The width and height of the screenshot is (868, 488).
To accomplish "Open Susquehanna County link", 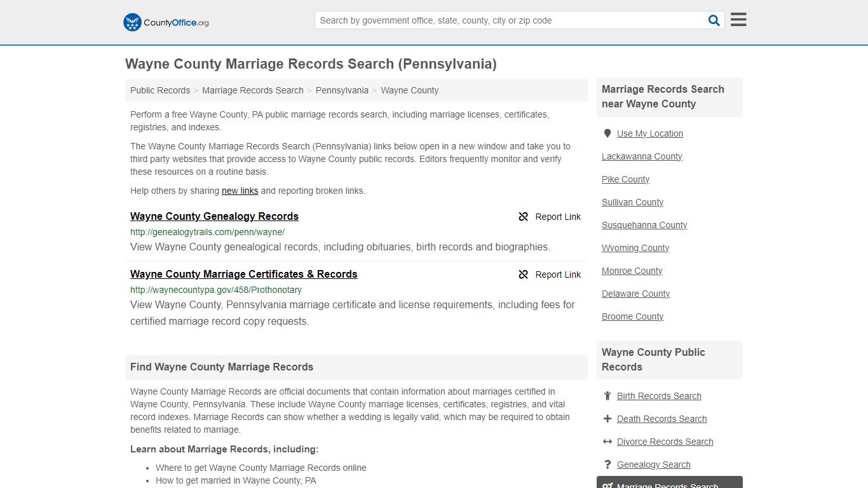I will click(x=644, y=225).
